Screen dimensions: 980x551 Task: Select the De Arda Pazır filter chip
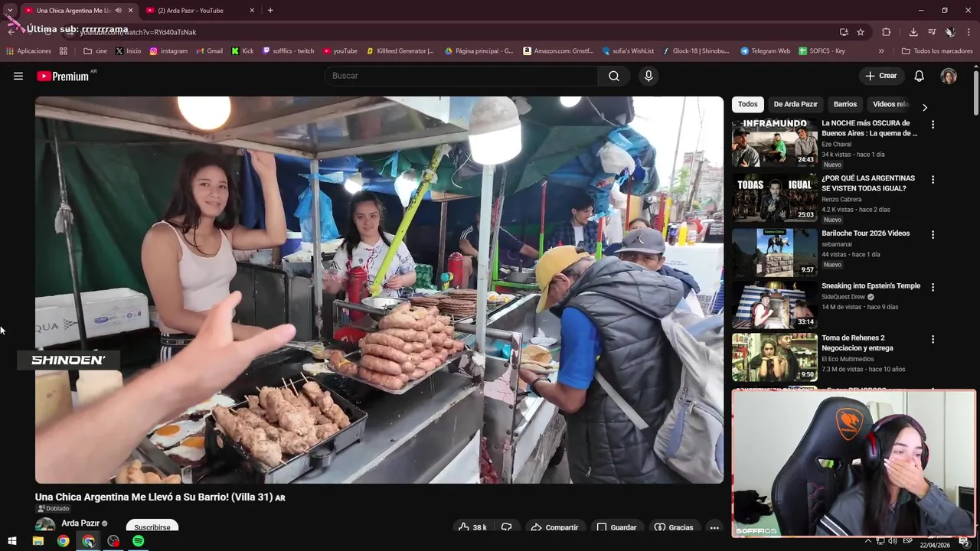pyautogui.click(x=795, y=104)
